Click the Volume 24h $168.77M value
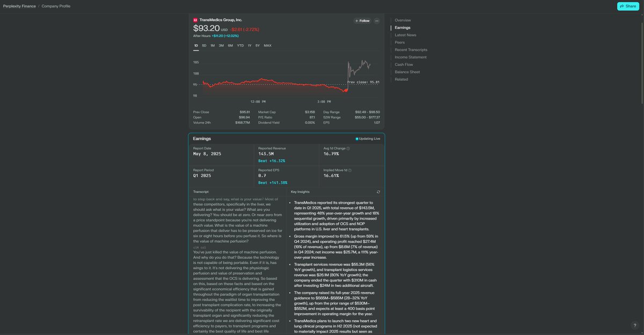 (243, 123)
